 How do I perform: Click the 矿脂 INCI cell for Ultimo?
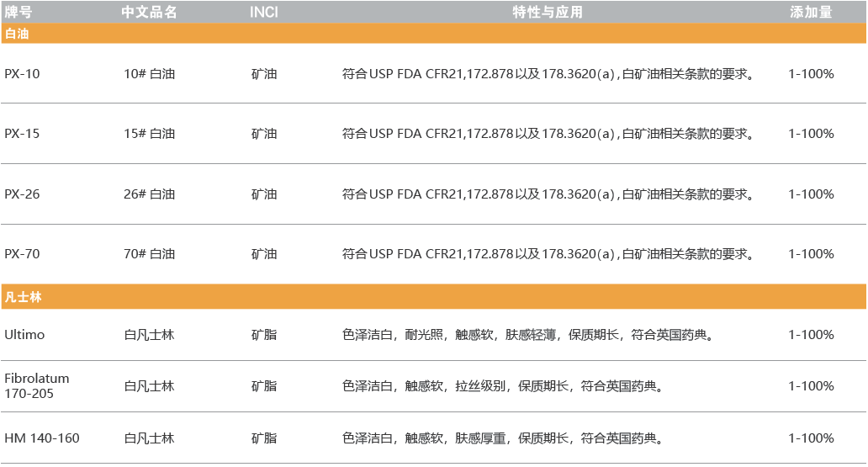pos(263,335)
